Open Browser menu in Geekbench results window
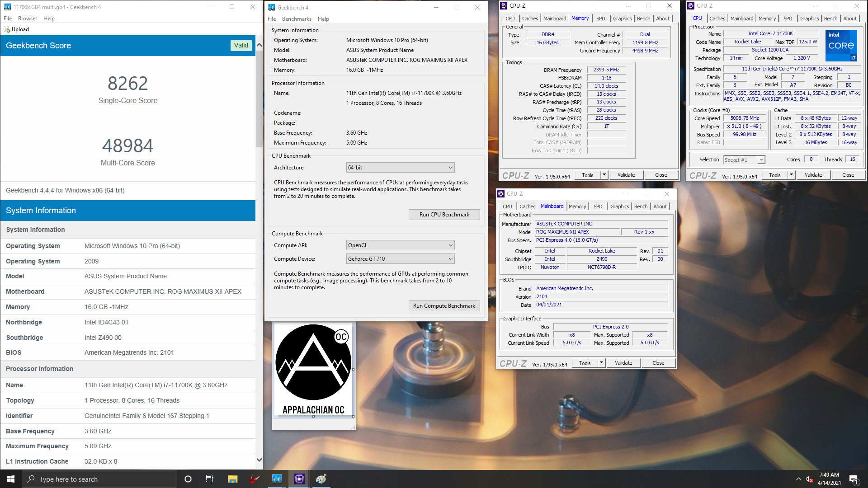 28,19
